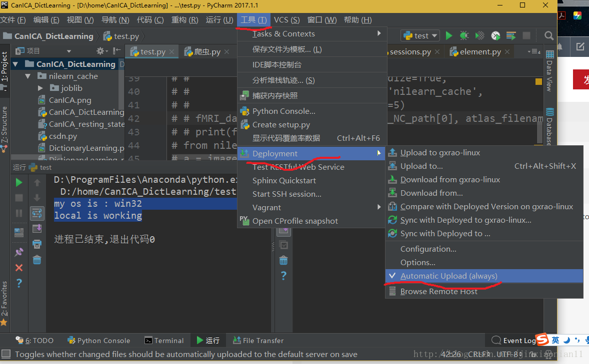Choose Browse Remote Host
The image size is (589, 364).
coord(484,292)
